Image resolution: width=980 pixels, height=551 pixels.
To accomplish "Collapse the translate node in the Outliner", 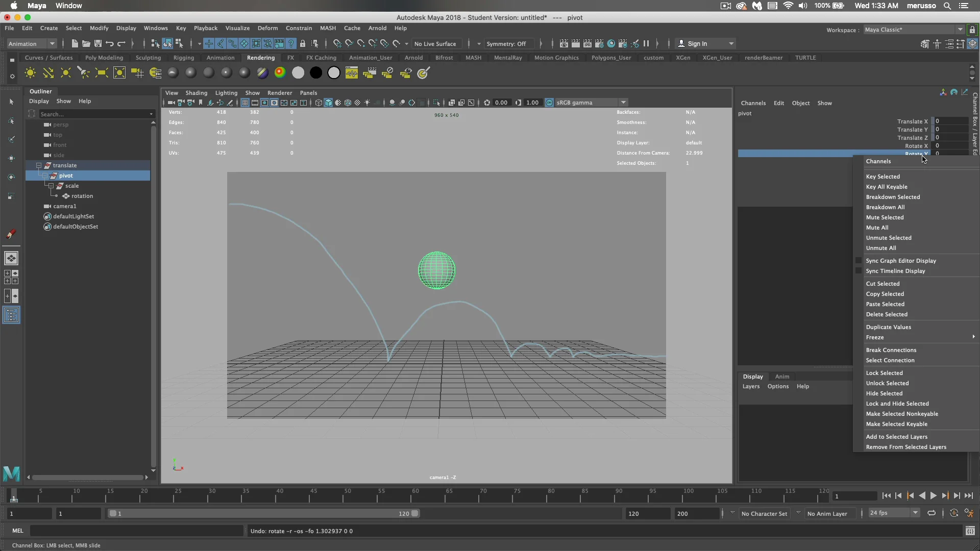I will tap(39, 165).
